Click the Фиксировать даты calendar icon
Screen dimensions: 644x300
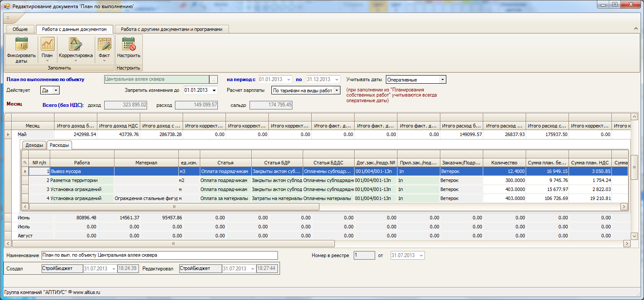tap(21, 44)
